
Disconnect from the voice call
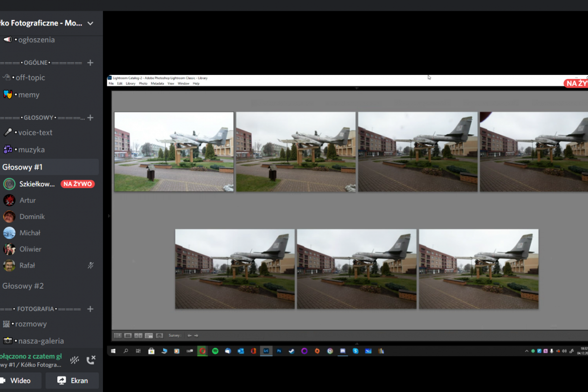pos(91,360)
